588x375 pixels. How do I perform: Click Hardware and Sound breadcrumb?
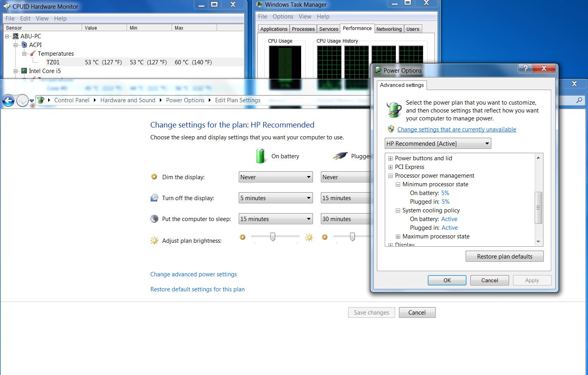coord(128,100)
